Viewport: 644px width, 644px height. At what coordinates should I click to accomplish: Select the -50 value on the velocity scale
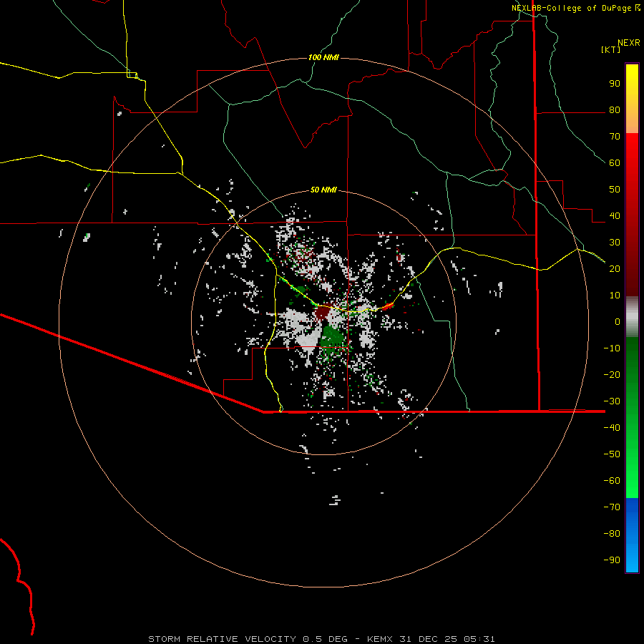612,454
